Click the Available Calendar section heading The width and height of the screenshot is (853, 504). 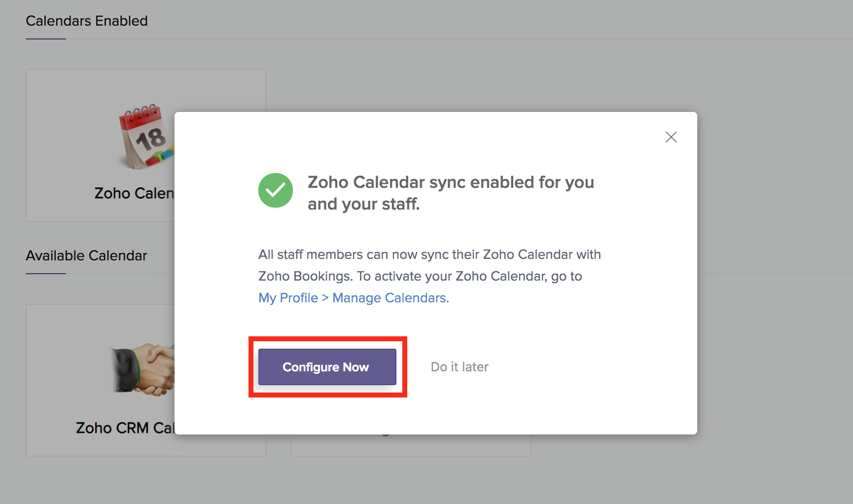point(86,256)
